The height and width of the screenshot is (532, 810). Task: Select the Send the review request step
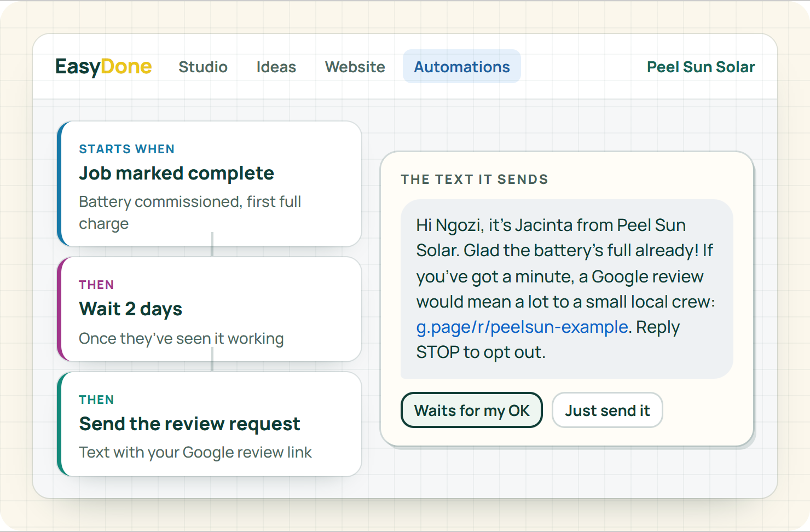point(210,424)
